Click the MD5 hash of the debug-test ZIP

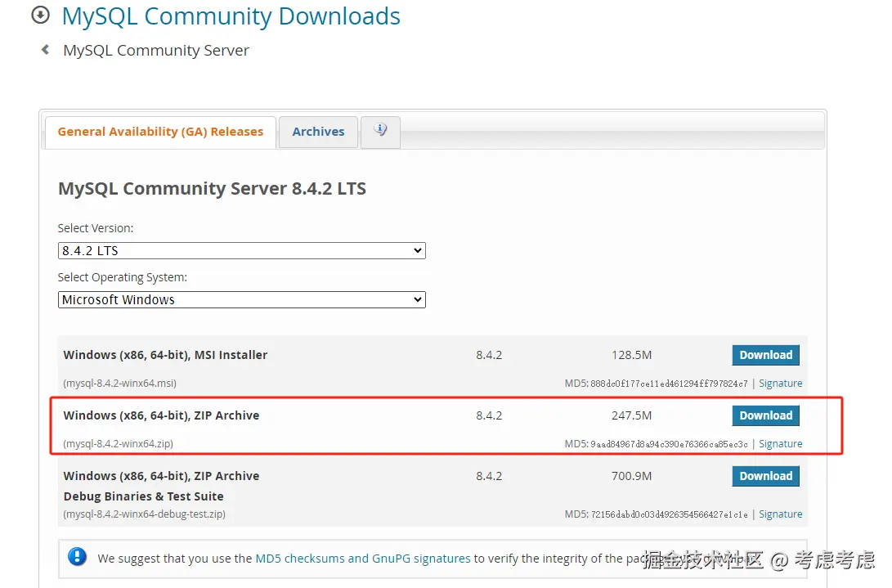pos(669,514)
